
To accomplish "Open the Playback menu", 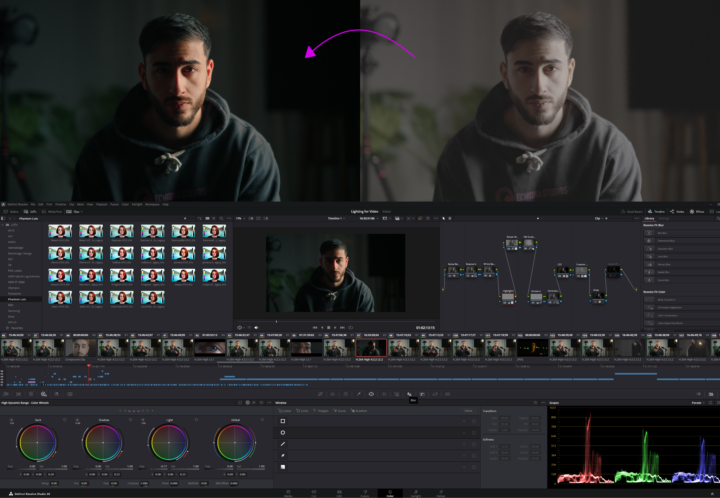I will [x=101, y=204].
